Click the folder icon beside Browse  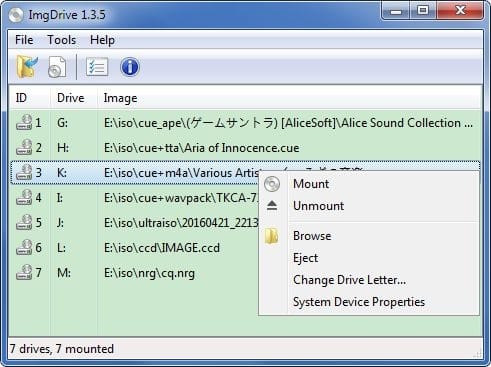272,236
